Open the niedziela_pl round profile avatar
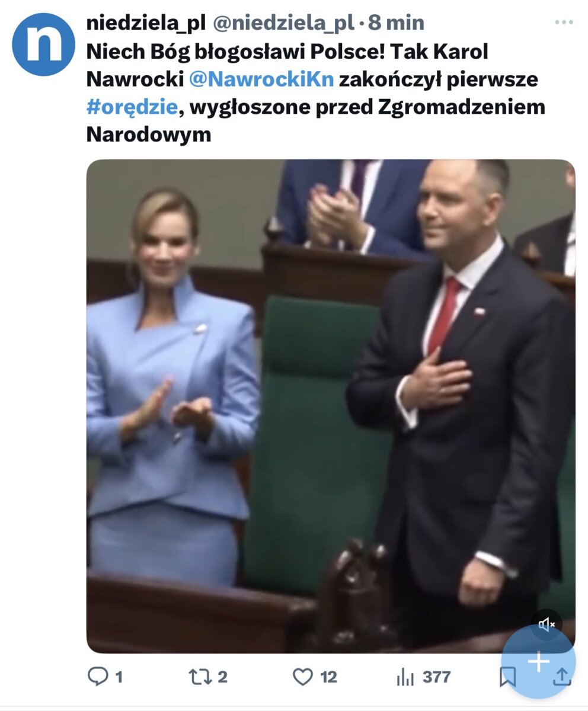The width and height of the screenshot is (588, 711). pyautogui.click(x=43, y=44)
